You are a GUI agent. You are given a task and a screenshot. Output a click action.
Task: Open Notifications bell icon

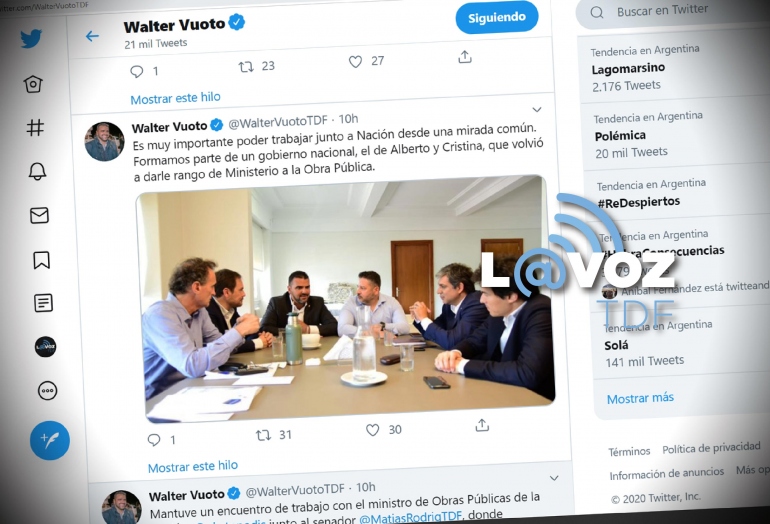37,171
